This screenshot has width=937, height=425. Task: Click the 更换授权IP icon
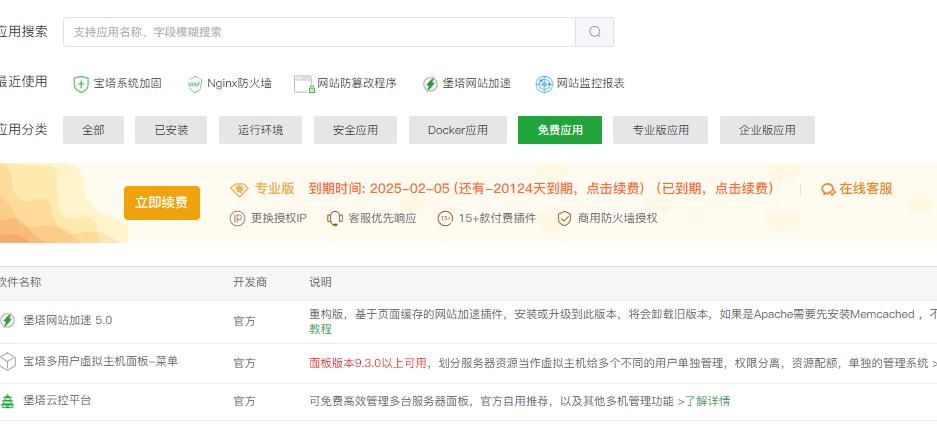pyautogui.click(x=237, y=218)
